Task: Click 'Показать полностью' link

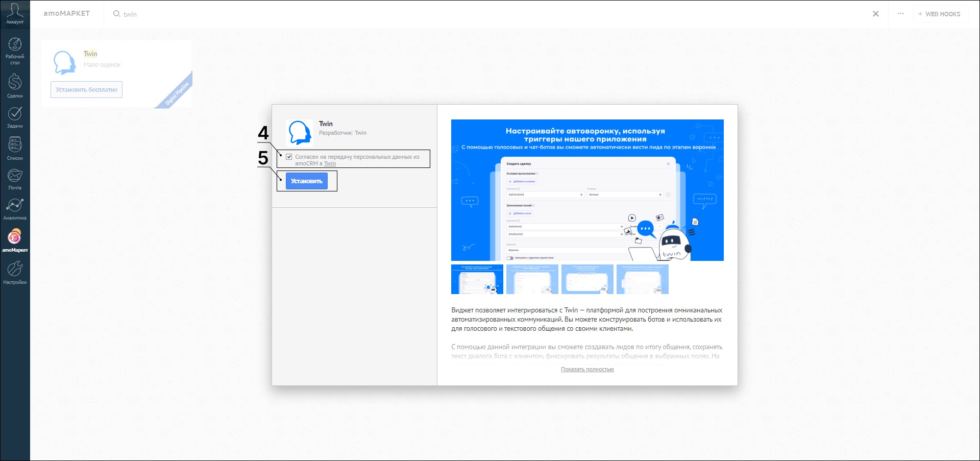Action: (587, 369)
